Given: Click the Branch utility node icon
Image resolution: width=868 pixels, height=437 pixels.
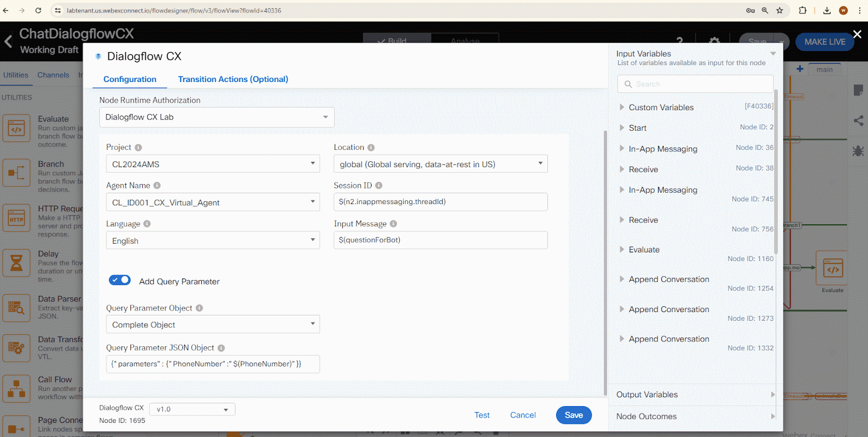Looking at the screenshot, I should [16, 173].
